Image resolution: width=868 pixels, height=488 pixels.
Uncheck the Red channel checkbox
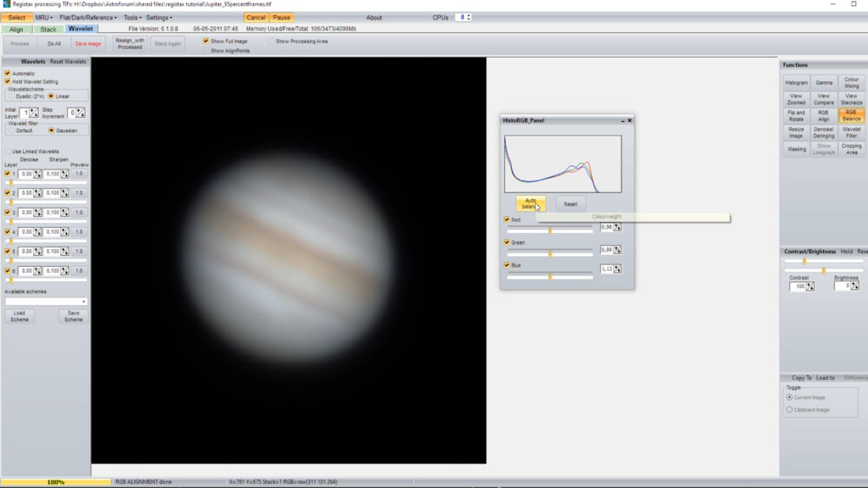pos(507,219)
